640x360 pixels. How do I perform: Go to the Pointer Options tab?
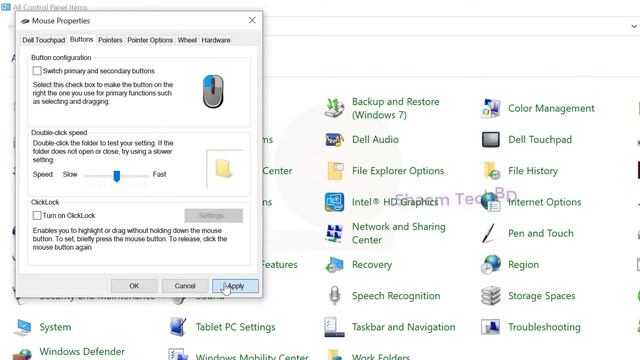click(150, 40)
